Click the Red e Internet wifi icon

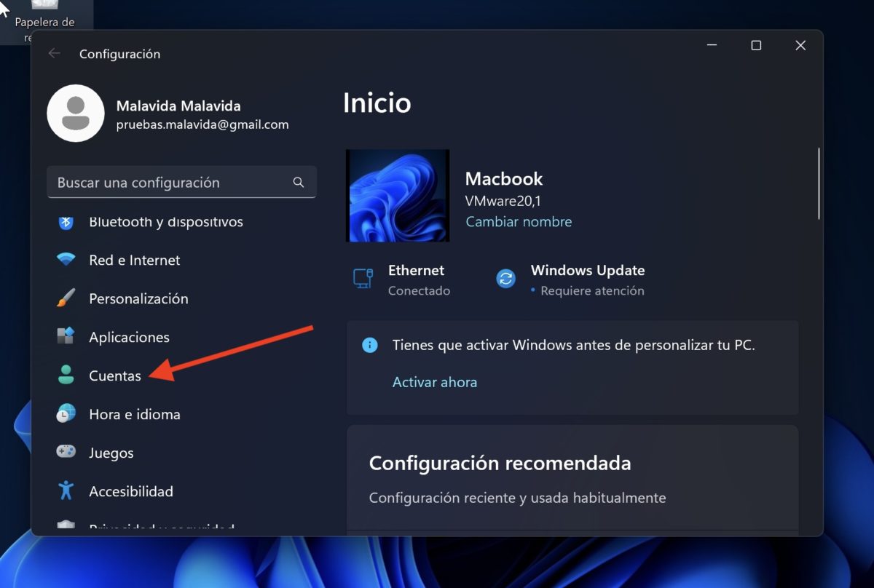(x=66, y=261)
